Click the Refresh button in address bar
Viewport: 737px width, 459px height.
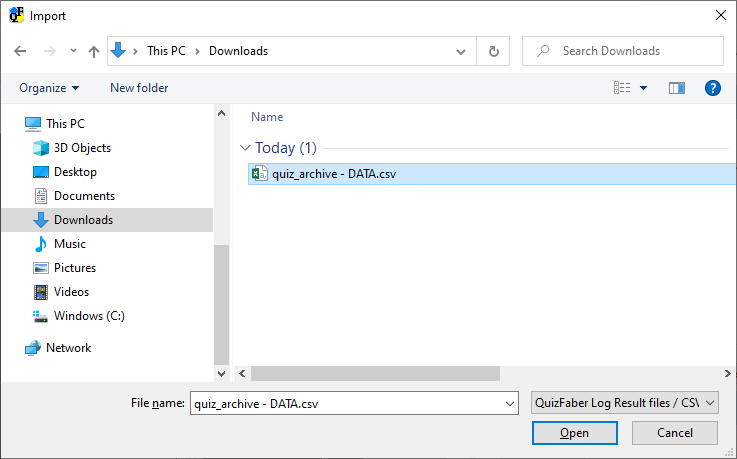coord(493,51)
